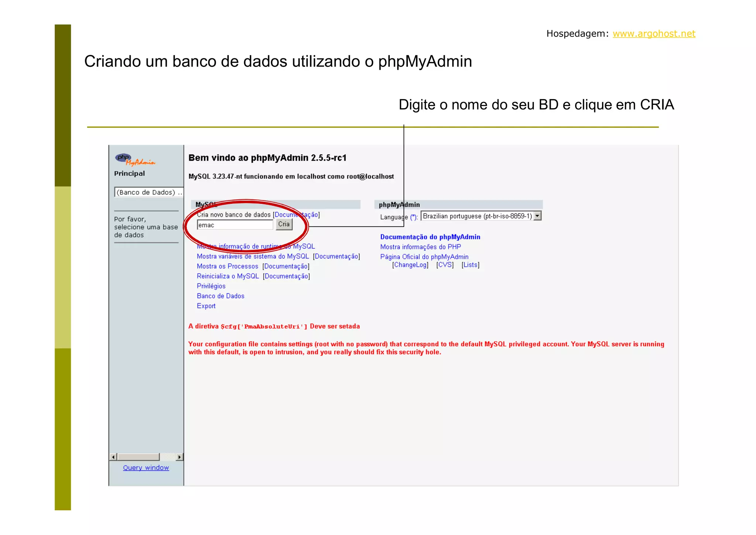Click the MySQL 3.23.47-nt server info line
The width and height of the screenshot is (756, 535).
click(291, 176)
